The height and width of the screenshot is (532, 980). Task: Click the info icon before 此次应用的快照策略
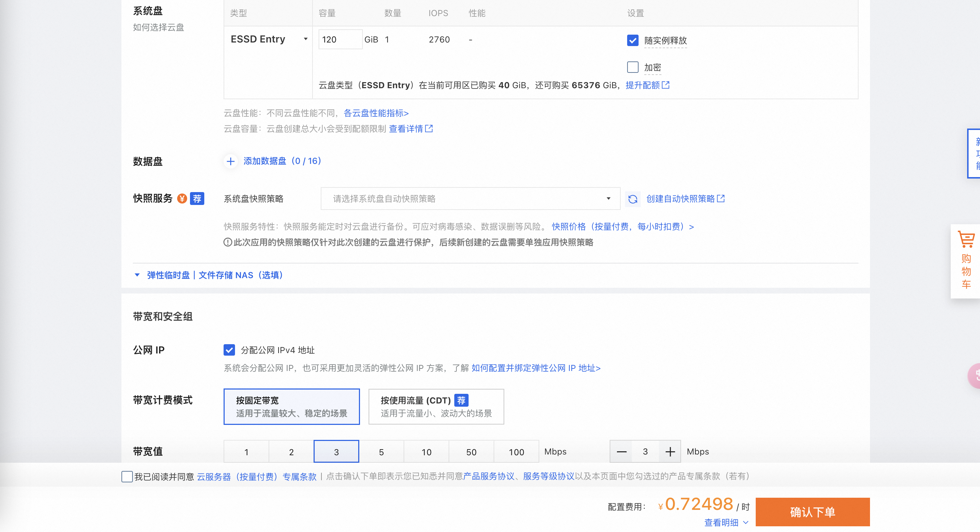click(x=227, y=242)
